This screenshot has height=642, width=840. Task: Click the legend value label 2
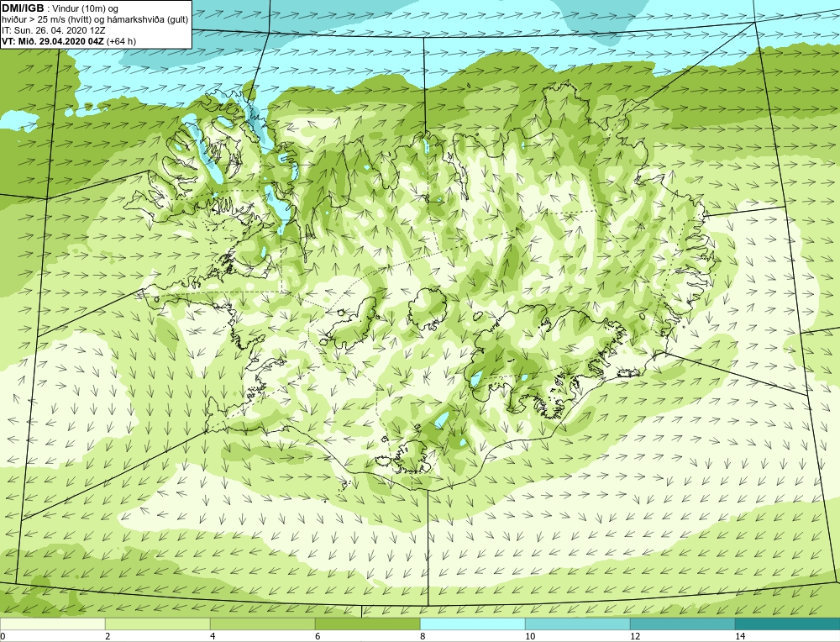click(x=108, y=636)
